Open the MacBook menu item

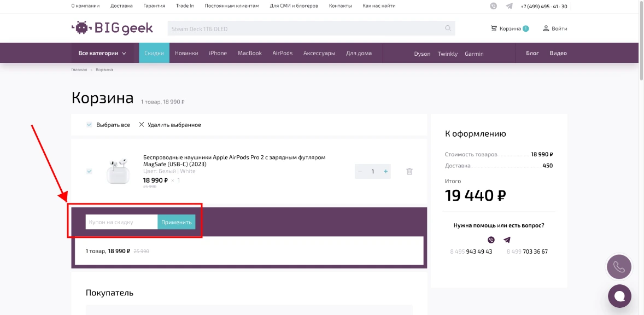click(x=249, y=53)
